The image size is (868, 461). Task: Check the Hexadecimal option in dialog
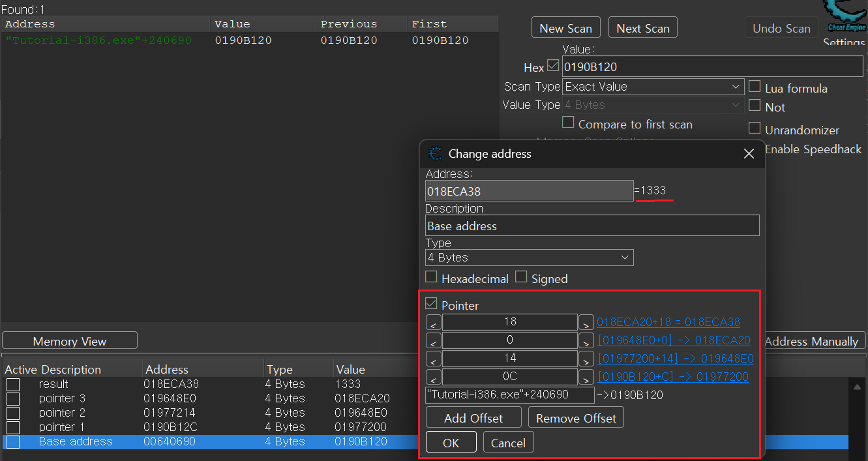coord(431,277)
